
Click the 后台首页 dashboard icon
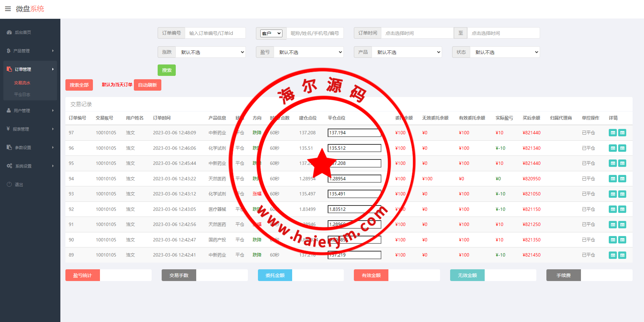pyautogui.click(x=9, y=33)
